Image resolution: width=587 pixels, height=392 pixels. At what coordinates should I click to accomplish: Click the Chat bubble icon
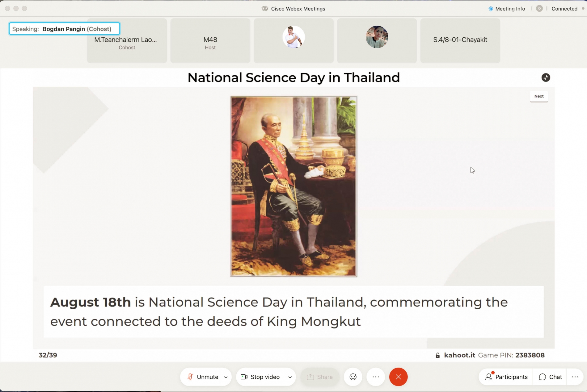tap(542, 377)
